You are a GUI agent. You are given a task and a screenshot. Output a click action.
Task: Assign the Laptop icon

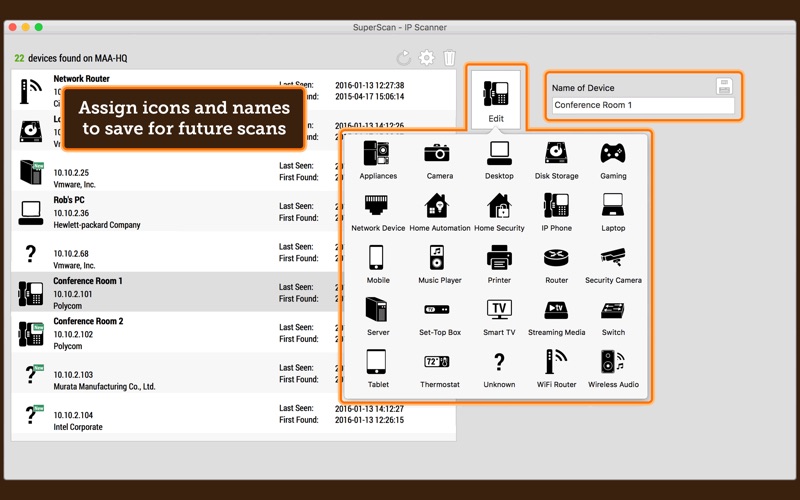point(613,206)
